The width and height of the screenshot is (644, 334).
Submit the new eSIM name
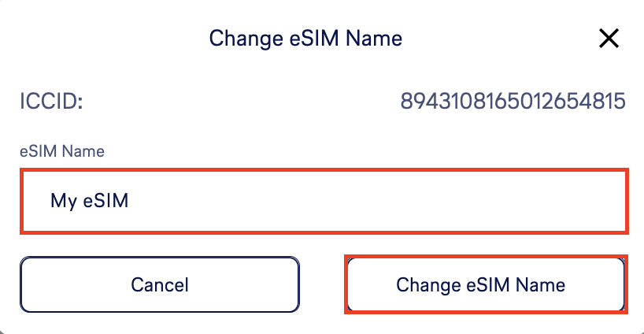(486, 284)
